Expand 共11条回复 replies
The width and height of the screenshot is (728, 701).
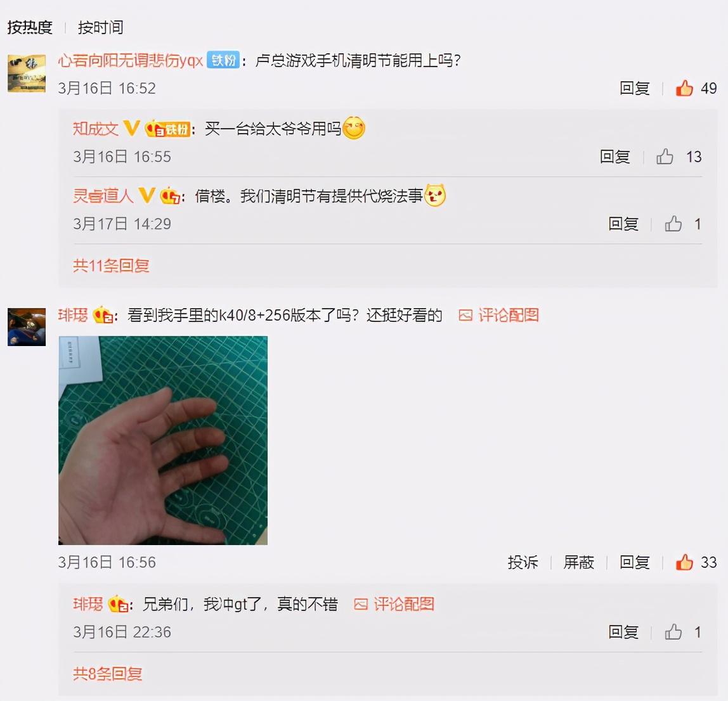click(111, 266)
